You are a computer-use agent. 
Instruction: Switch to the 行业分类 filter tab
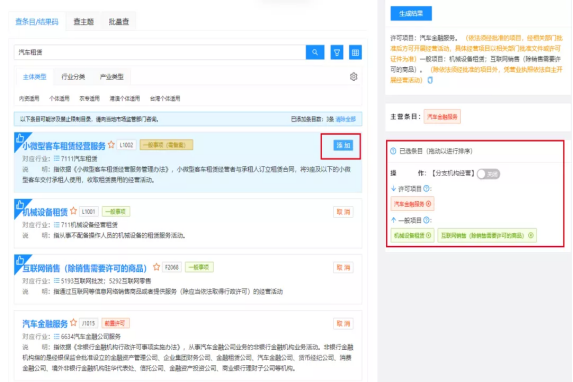coord(73,77)
